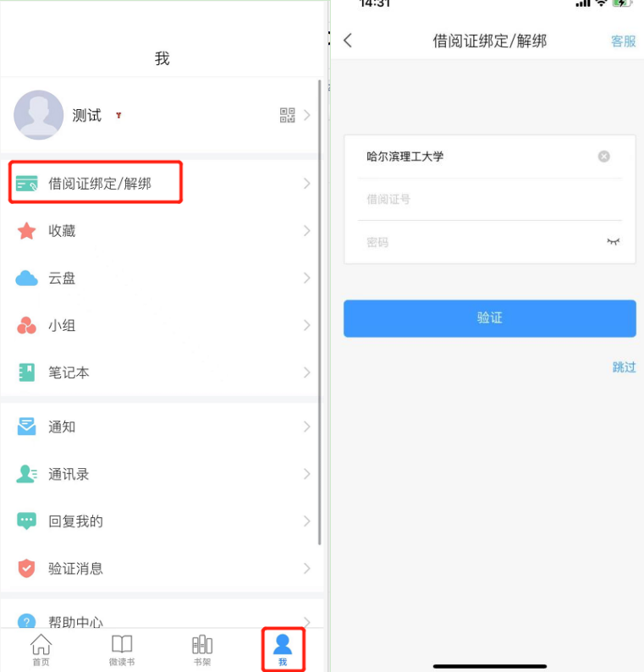644x672 pixels.
Task: Select the 小组 group icon
Action: 26,325
